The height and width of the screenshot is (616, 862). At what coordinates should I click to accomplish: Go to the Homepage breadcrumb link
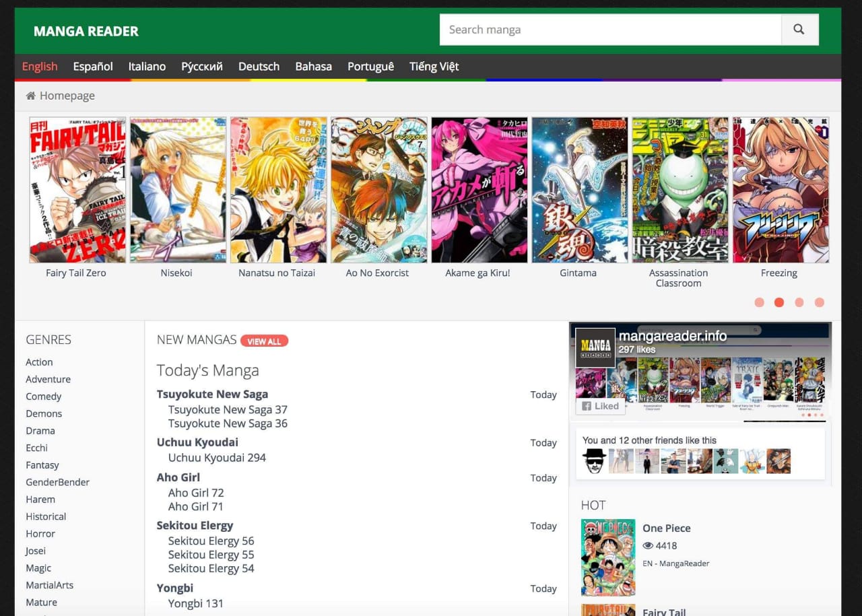click(67, 96)
